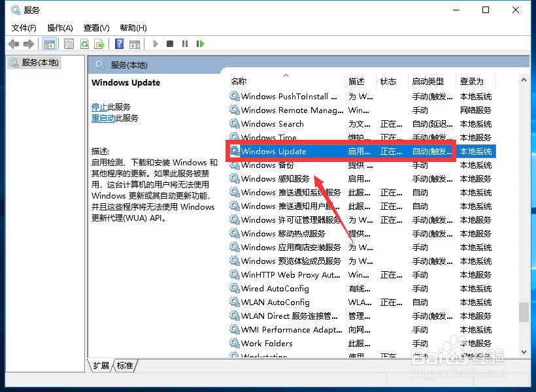Click the vertical scrollbar thumb
The width and height of the screenshot is (536, 392).
click(x=524, y=312)
